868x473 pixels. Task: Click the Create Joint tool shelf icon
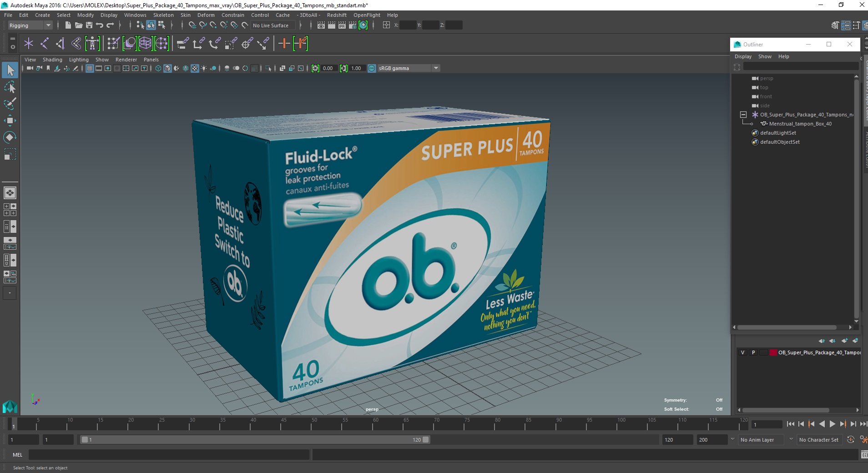pos(44,44)
